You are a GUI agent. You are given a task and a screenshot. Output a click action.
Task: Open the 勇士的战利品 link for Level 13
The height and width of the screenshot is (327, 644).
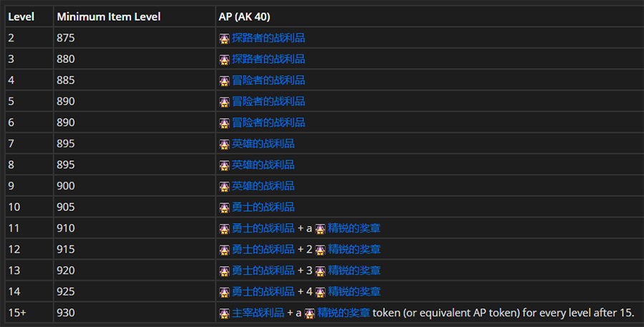263,270
